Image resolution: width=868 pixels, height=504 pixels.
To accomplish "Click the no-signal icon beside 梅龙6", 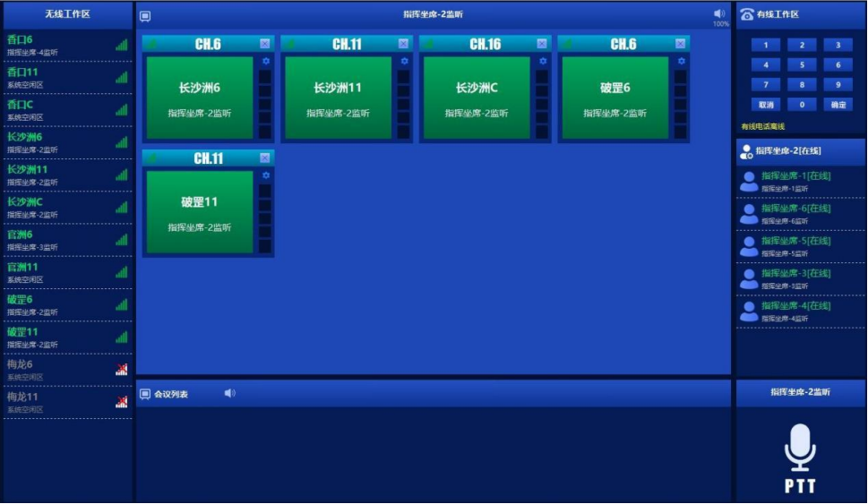I will point(121,370).
